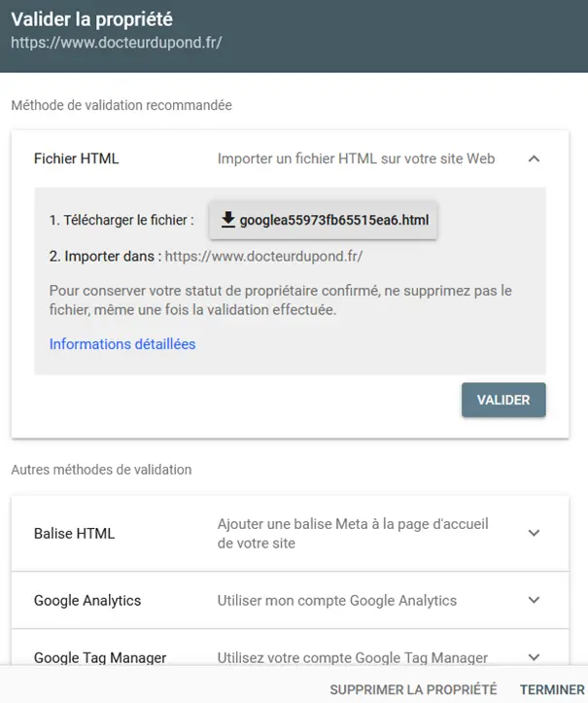Download googlea55973fb65515ea6.html file
The image size is (588, 703).
click(x=323, y=220)
